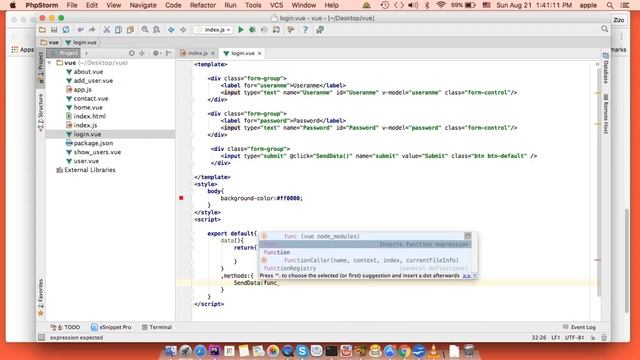Open the Code menu
This screenshot has height=360, width=640.
173,5
